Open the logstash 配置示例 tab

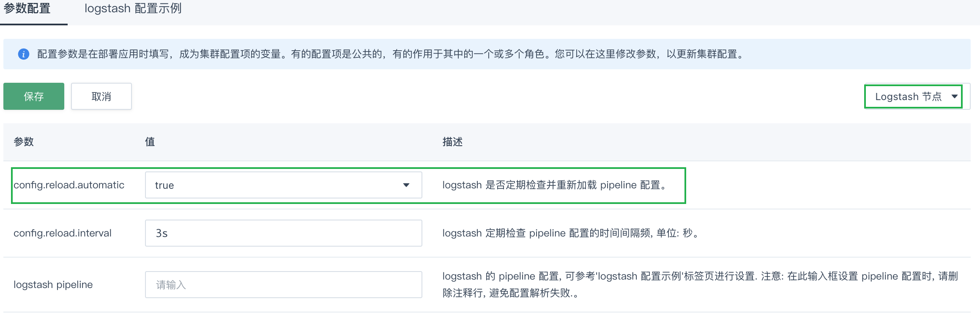(x=133, y=8)
